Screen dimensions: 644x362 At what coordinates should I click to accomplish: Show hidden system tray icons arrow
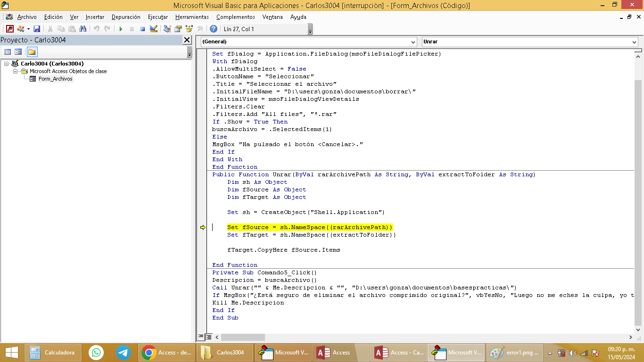(x=550, y=353)
